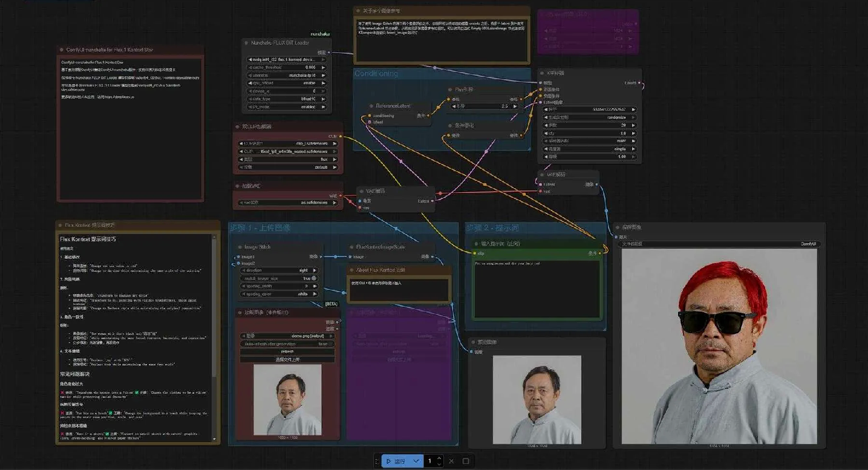Collapse the ReferenceLatent node via title dot
868x470 pixels.
click(x=371, y=106)
